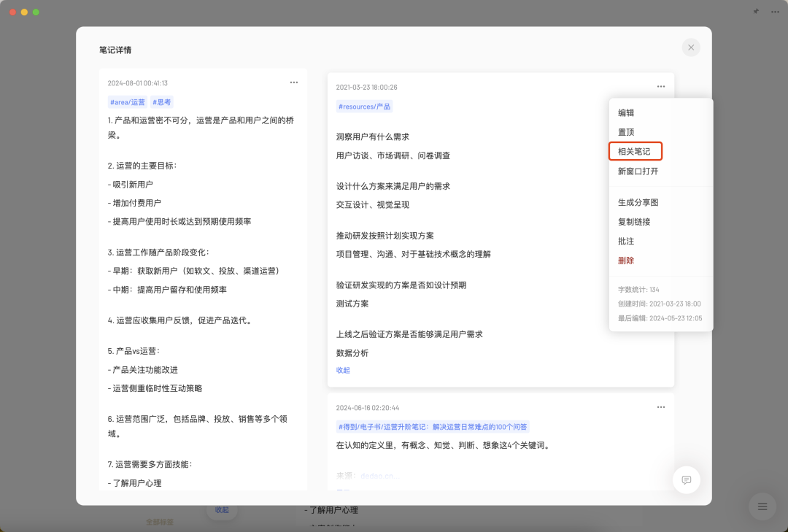Viewport: 788px width, 532px height.
Task: Click 字数统计: 134 in the menu
Action: [638, 290]
